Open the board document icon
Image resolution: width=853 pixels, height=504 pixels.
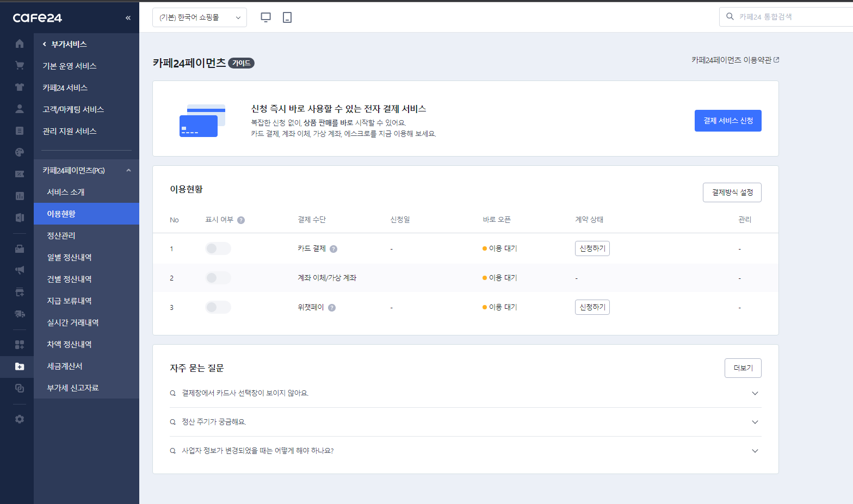pyautogui.click(x=20, y=130)
